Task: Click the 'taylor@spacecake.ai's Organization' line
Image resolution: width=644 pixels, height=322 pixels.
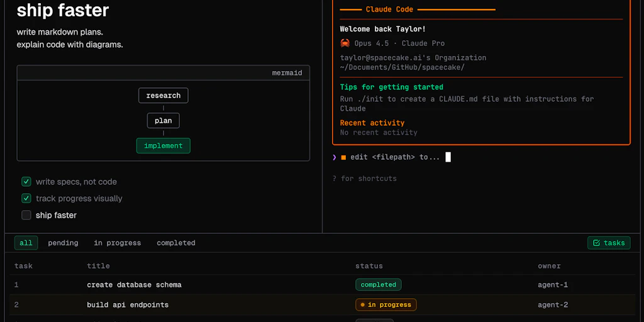Action: click(x=413, y=58)
